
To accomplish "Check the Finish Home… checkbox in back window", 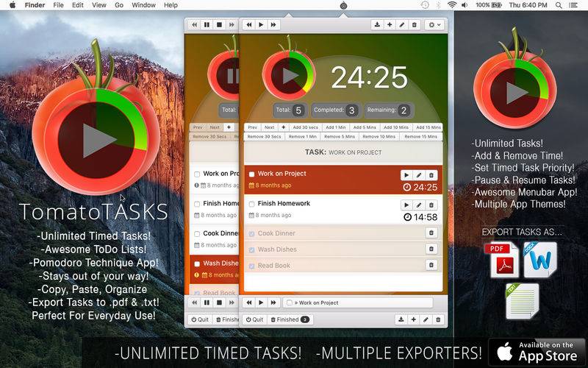I will pyautogui.click(x=197, y=204).
